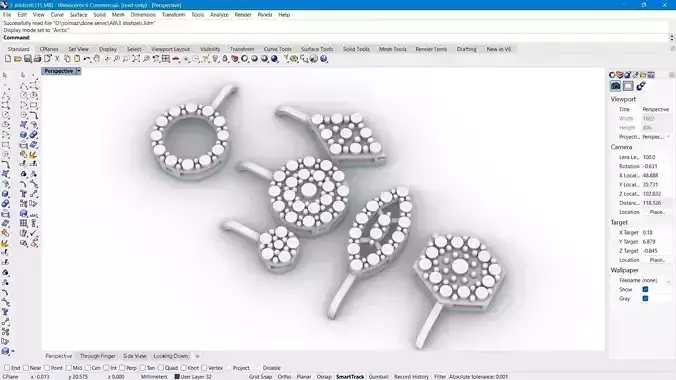Click the Print icon in the toolbar
The height and width of the screenshot is (380, 676).
38,59
